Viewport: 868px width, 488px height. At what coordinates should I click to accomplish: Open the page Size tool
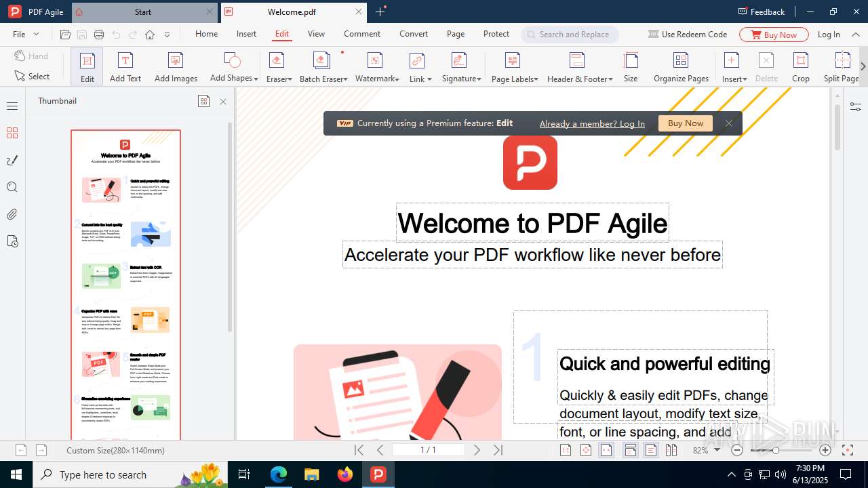point(631,66)
